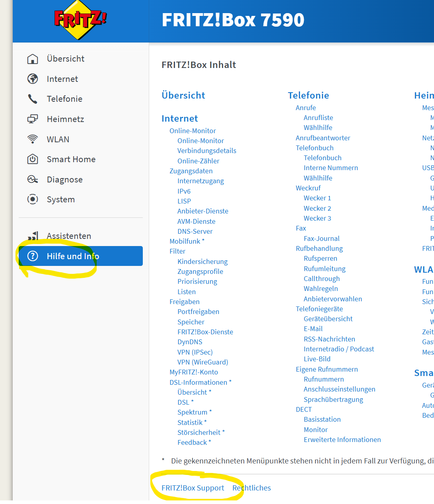
Task: Open the Anrufbeantworter link
Action: [323, 138]
